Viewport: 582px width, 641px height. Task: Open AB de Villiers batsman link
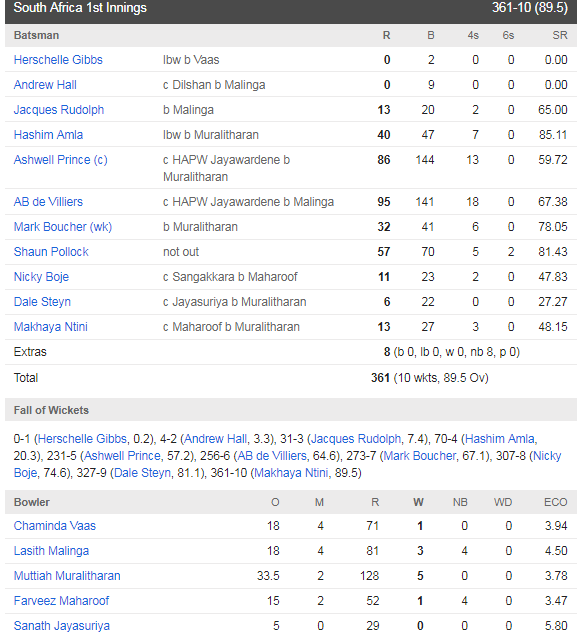[48, 202]
